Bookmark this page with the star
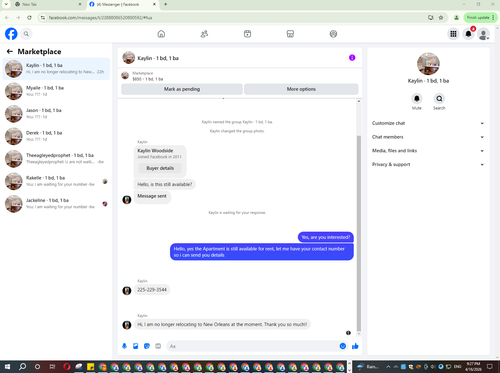This screenshot has width=500, height=373. tap(441, 17)
